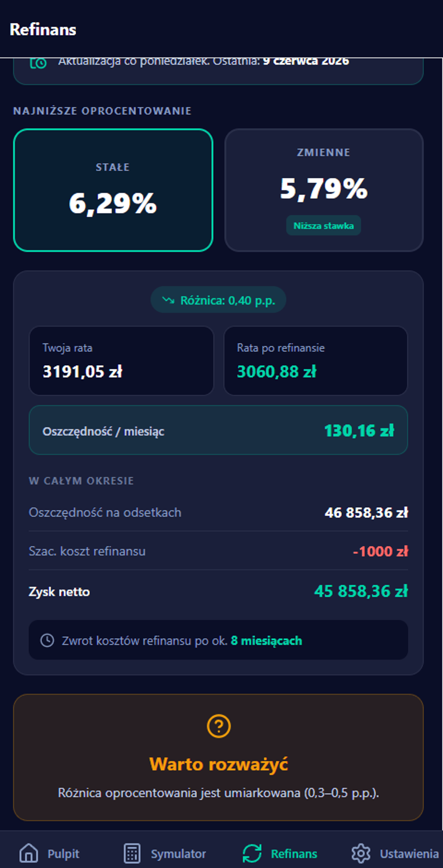Open the Symulator calculator icon
Image resolution: width=443 pixels, height=868 pixels.
132,853
